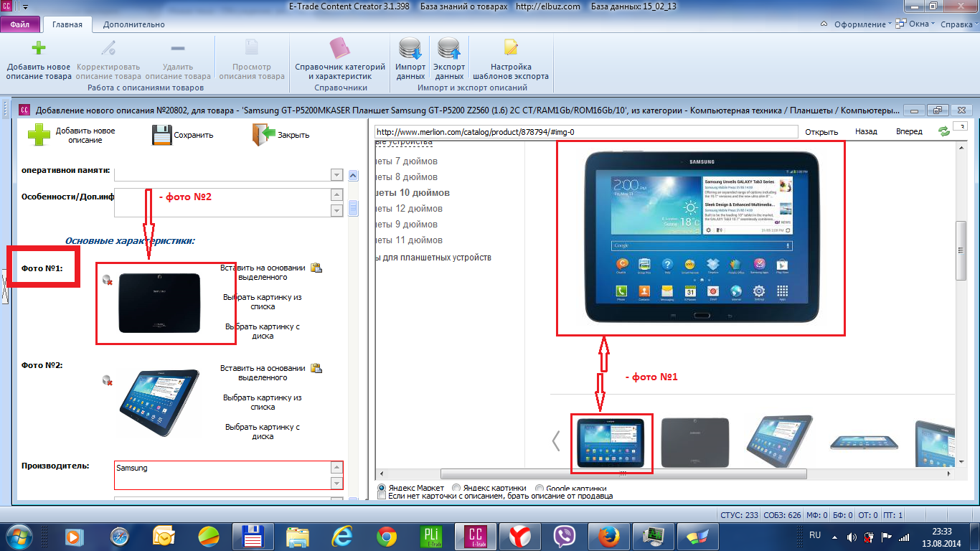Select the grey back-view tablet gallery thumbnail
980x551 pixels.
(694, 441)
